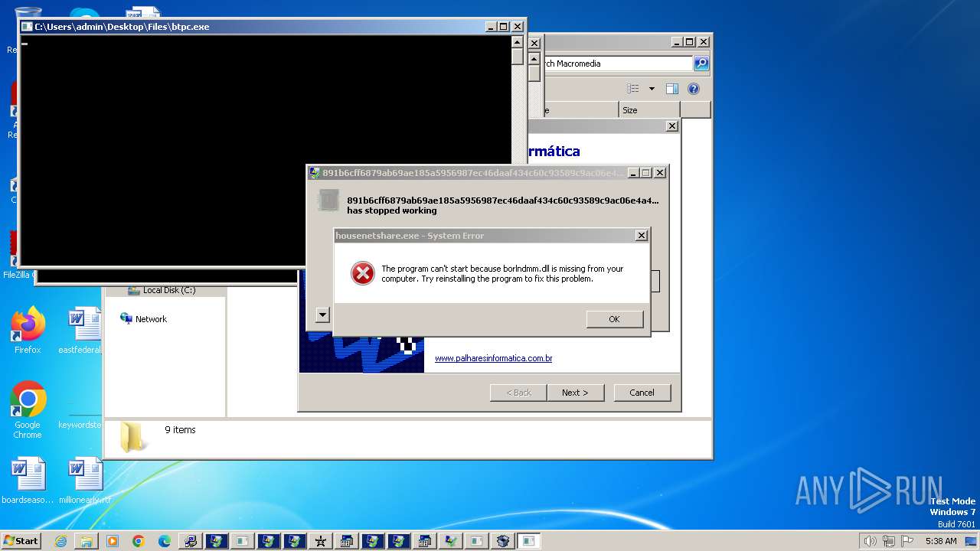
Task: Click the network status tray icon
Action: pos(888,541)
